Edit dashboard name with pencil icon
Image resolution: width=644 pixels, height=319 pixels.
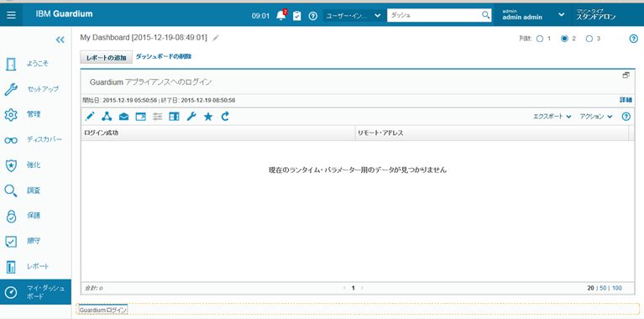(x=216, y=38)
